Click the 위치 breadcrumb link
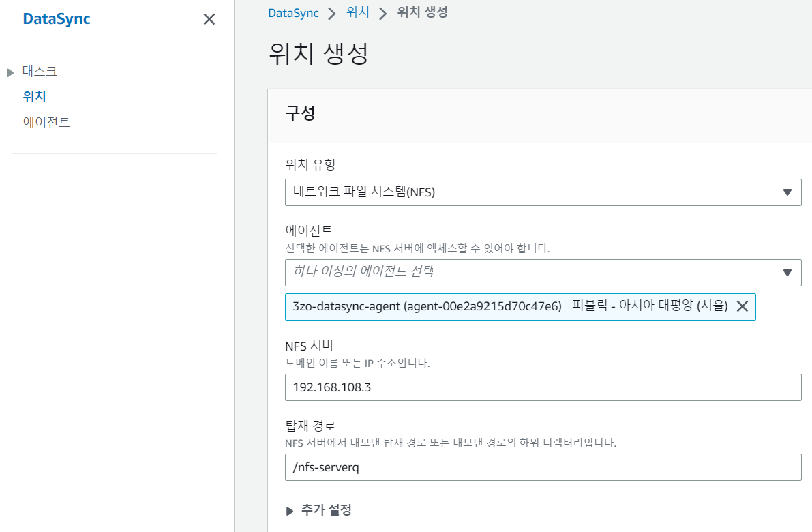The height and width of the screenshot is (532, 812). click(x=358, y=12)
